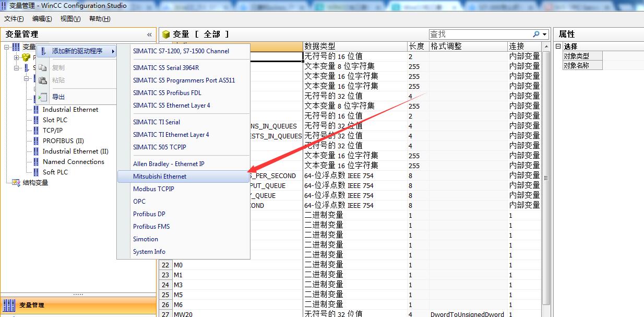Click the 数据类型 column header
Viewport: 644px width, 317px height.
click(x=320, y=46)
